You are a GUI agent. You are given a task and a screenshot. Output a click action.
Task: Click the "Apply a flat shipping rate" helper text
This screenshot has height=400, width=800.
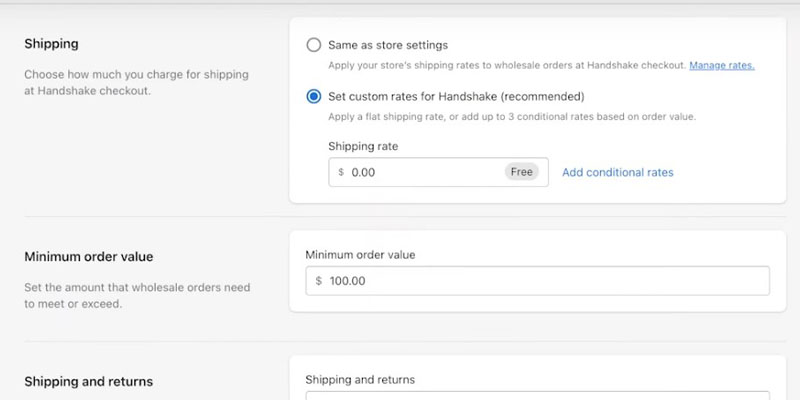pos(511,117)
